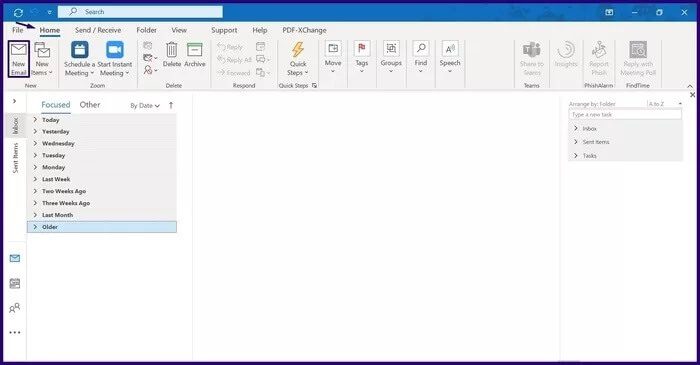The height and width of the screenshot is (365, 700).
Task: Open the By Date sort dropdown
Action: click(145, 106)
